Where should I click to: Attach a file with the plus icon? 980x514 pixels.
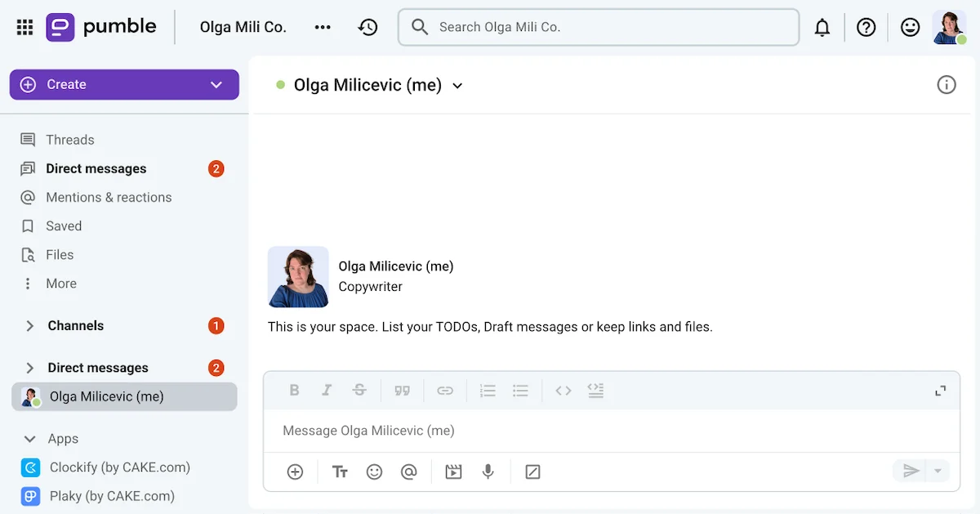pyautogui.click(x=294, y=472)
